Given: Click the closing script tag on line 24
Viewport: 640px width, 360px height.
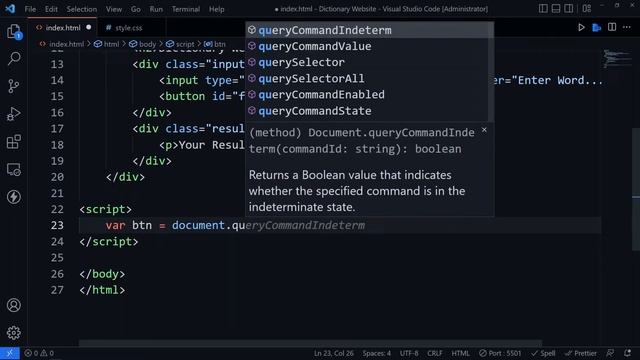Looking at the screenshot, I should click(109, 242).
